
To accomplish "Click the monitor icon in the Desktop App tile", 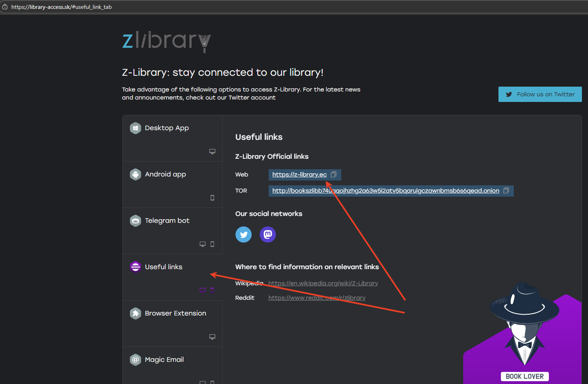I will coord(212,151).
